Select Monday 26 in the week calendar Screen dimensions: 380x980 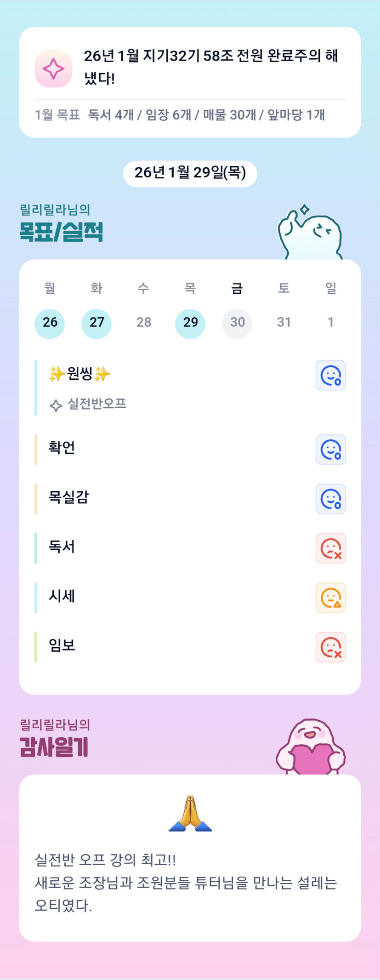coord(50,323)
